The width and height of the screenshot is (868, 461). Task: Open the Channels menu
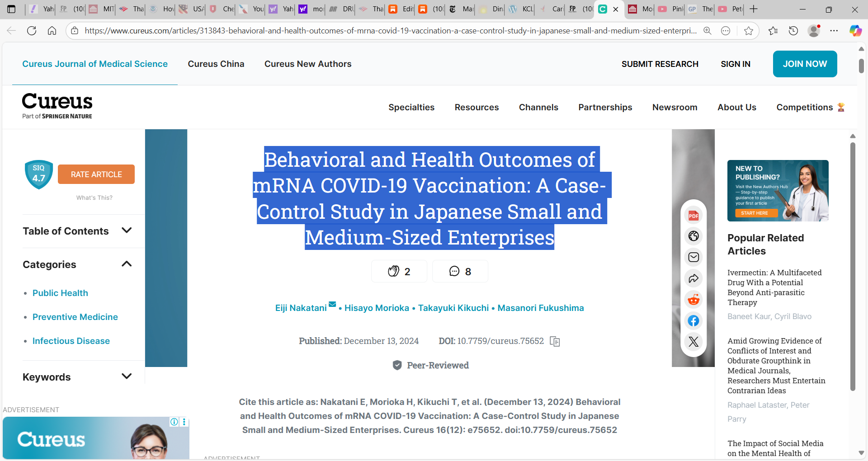point(538,107)
